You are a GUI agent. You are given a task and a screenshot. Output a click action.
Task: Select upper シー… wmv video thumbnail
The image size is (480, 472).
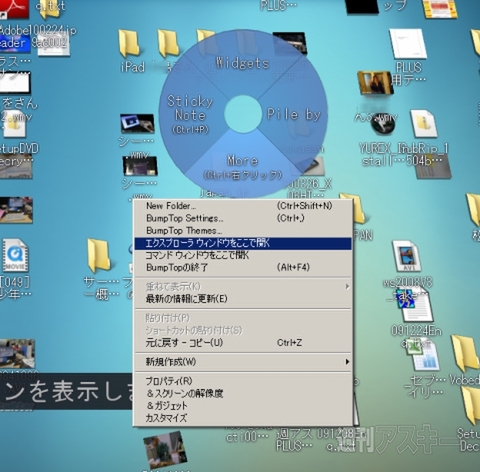(x=137, y=124)
